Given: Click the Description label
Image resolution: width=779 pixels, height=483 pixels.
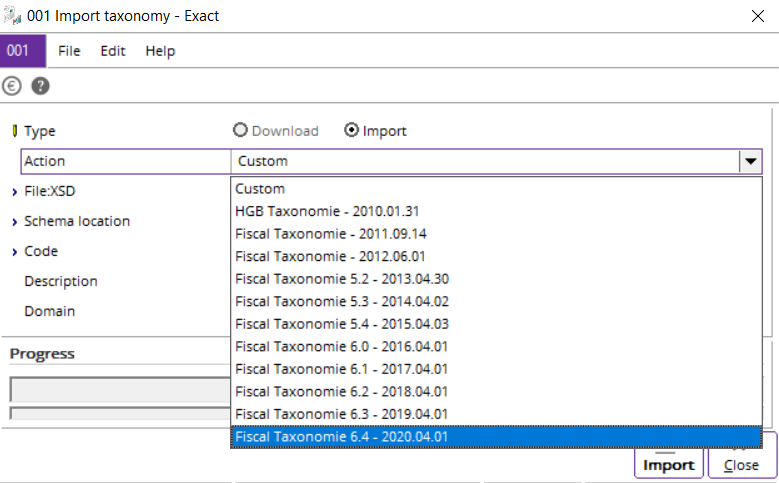Looking at the screenshot, I should (61, 281).
